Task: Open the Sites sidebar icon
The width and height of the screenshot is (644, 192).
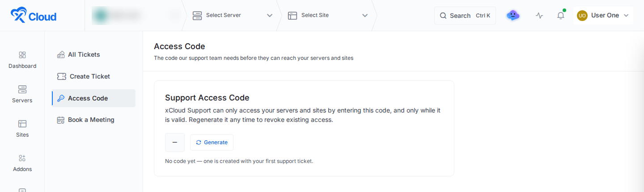Action: pyautogui.click(x=22, y=124)
